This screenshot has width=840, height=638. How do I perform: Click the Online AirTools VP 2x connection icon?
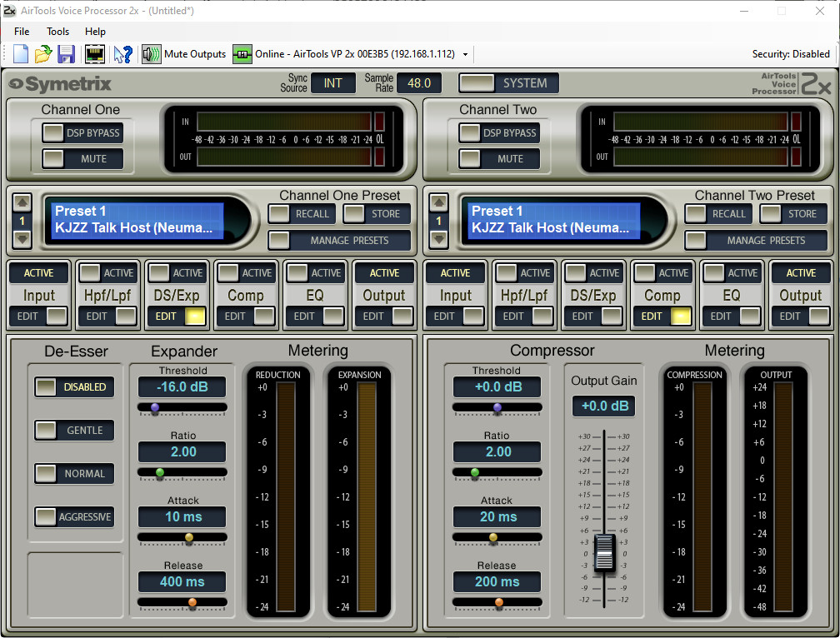point(242,54)
